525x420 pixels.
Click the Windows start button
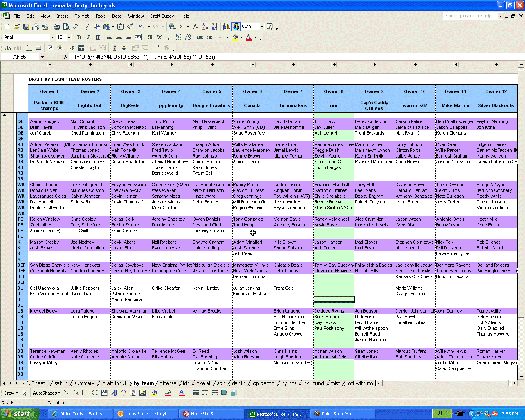pyautogui.click(x=19, y=414)
